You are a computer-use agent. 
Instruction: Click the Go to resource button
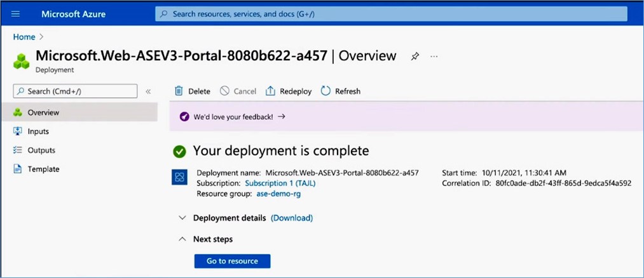233,261
